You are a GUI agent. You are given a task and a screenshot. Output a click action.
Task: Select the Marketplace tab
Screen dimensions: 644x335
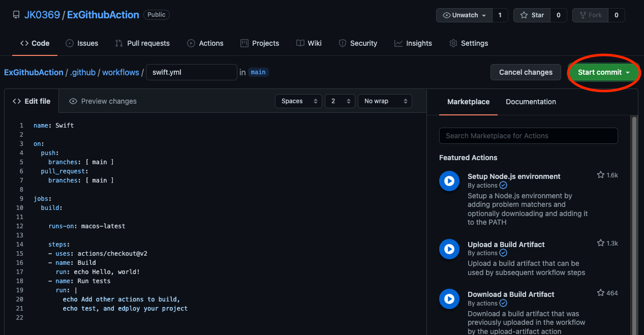(468, 102)
